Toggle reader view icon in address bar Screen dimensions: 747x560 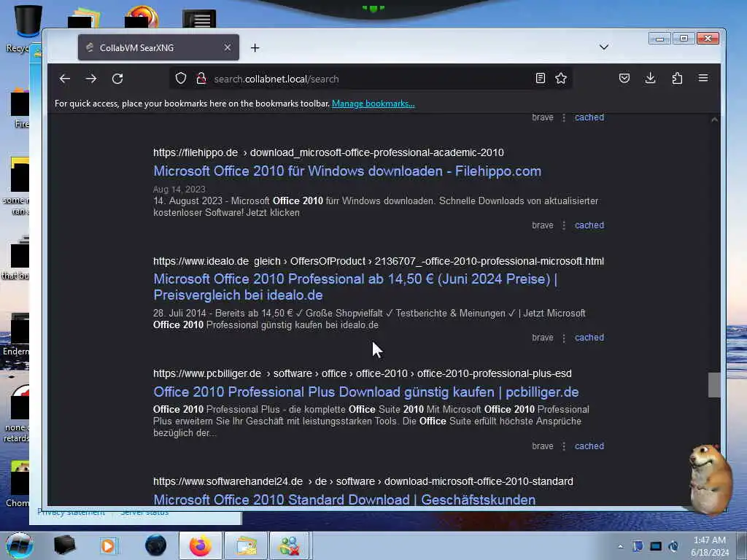click(541, 78)
